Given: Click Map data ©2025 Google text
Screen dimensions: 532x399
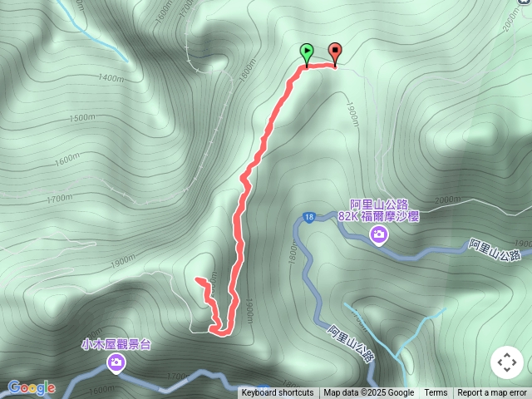Looking at the screenshot, I should point(368,393).
